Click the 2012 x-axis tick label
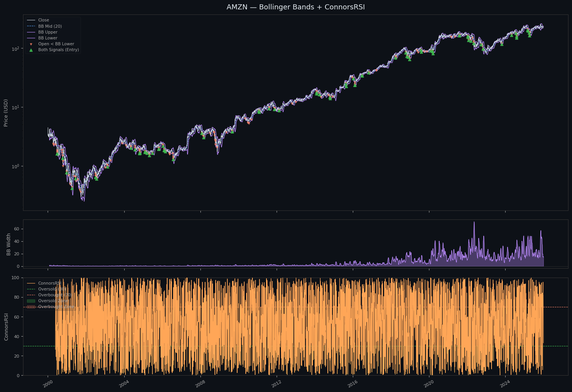This screenshot has width=572, height=392. pyautogui.click(x=276, y=384)
